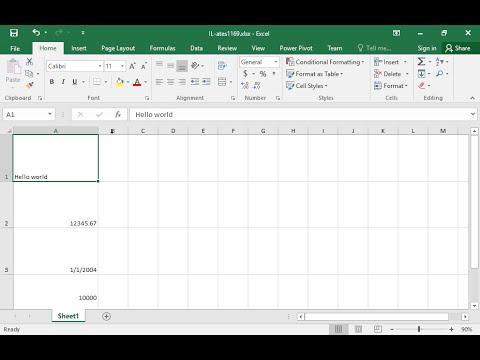Center text horizontally
This screenshot has width=480, height=360.
click(x=171, y=82)
